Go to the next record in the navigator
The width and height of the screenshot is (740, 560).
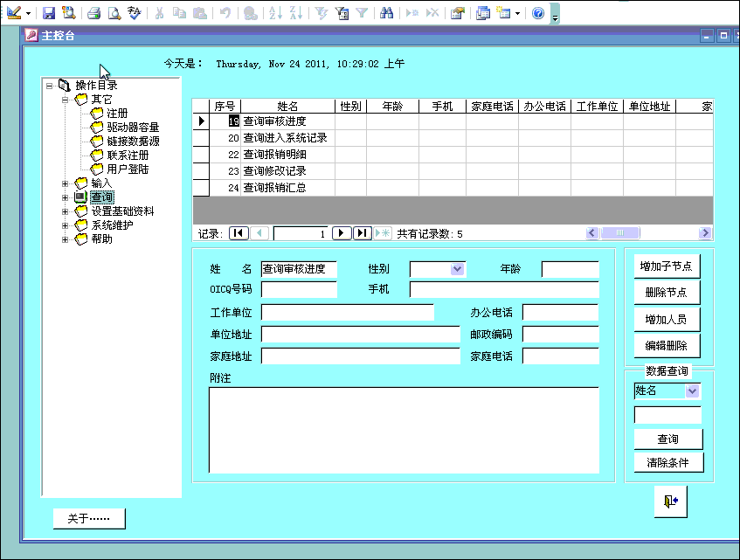(342, 233)
